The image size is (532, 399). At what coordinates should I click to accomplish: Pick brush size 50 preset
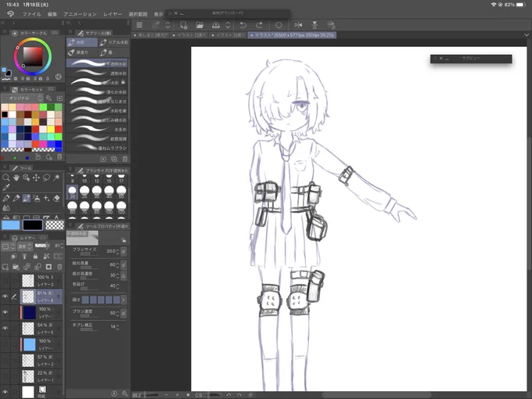tap(121, 192)
